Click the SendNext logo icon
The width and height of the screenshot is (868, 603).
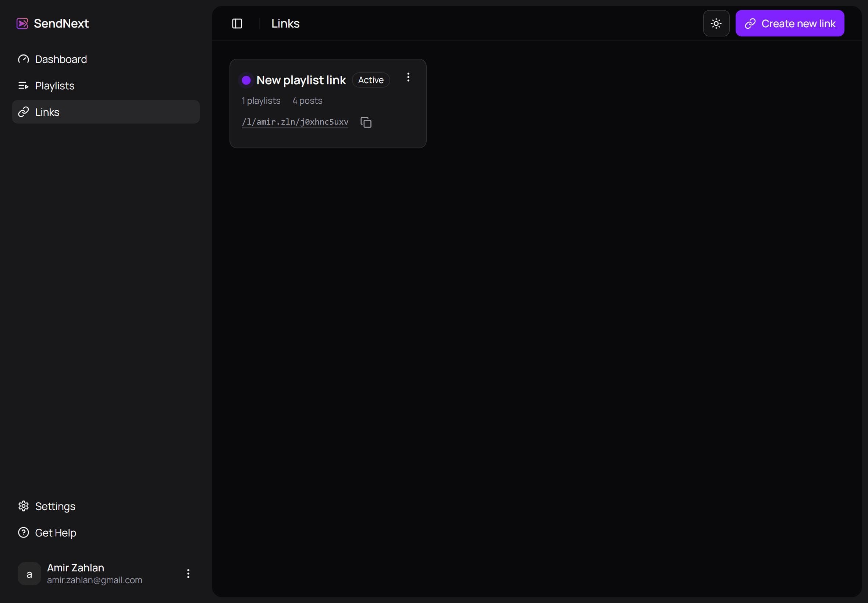click(x=22, y=23)
